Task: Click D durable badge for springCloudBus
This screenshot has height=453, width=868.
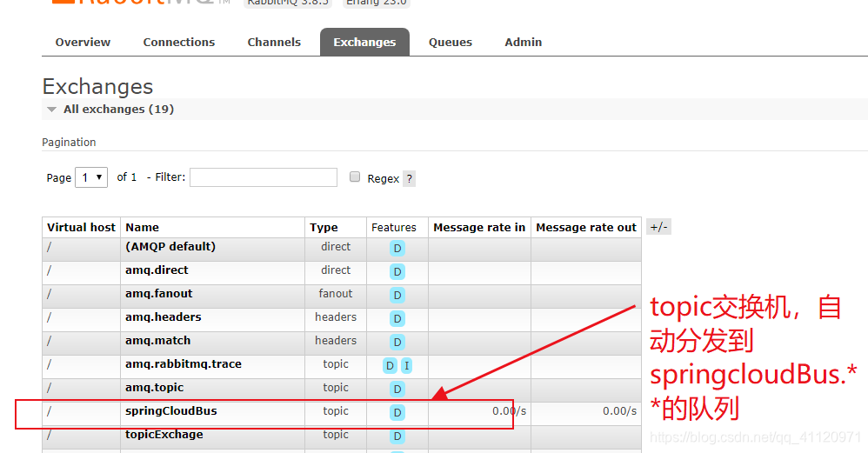Action: [x=397, y=413]
